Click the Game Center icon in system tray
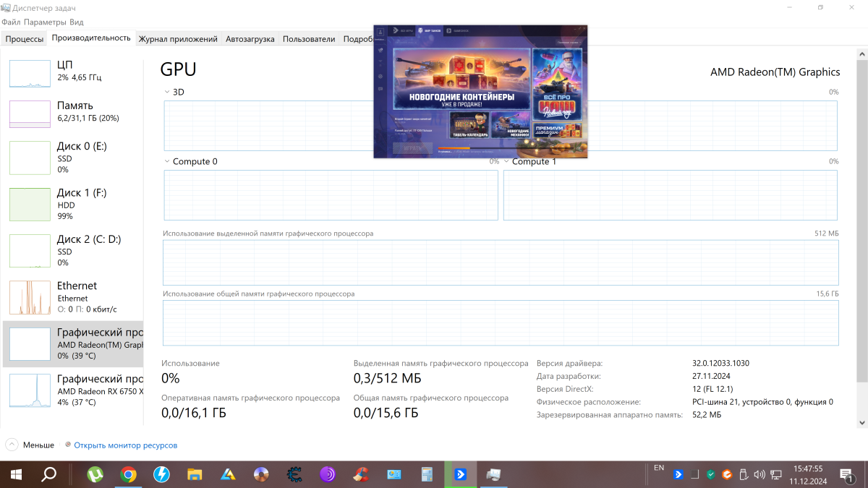 pos(678,475)
